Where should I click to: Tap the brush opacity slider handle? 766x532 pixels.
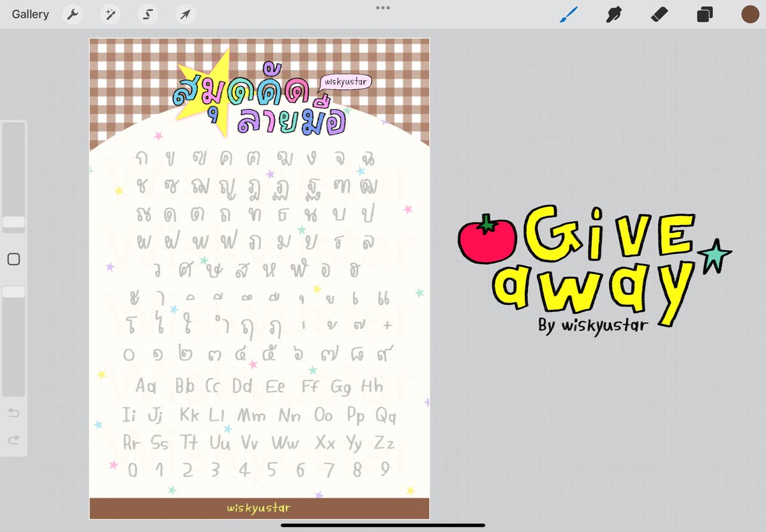[13, 292]
